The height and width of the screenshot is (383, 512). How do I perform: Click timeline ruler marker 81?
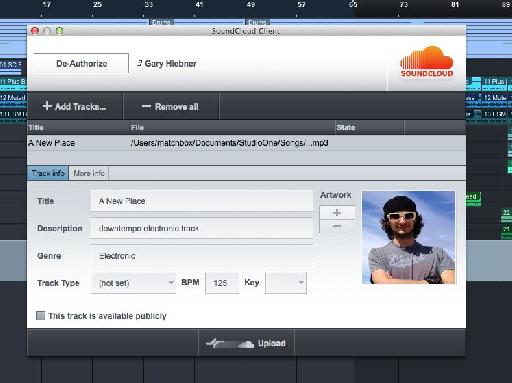[x=455, y=5]
